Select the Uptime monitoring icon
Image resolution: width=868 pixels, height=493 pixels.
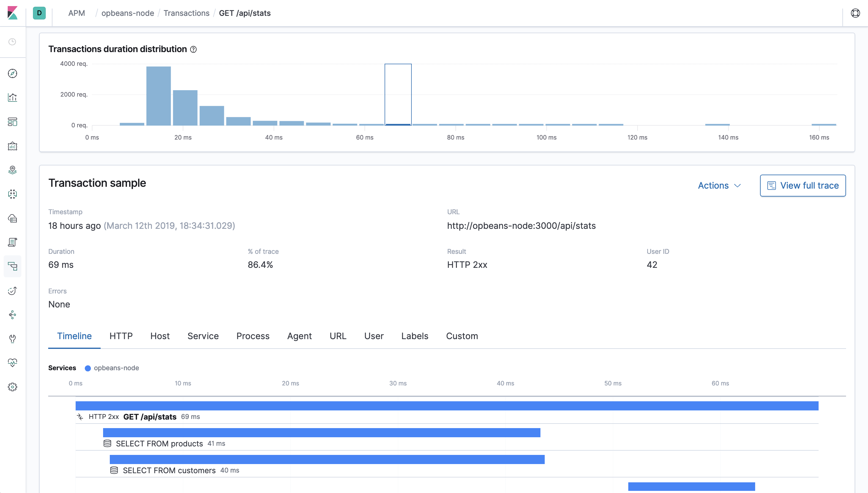point(13,290)
